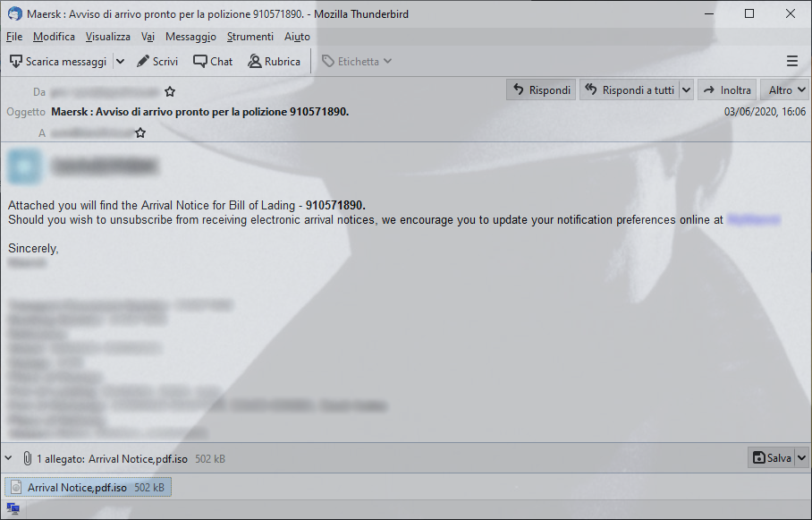812x520 pixels.
Task: Expand the Salva dropdown arrow
Action: pyautogui.click(x=801, y=457)
